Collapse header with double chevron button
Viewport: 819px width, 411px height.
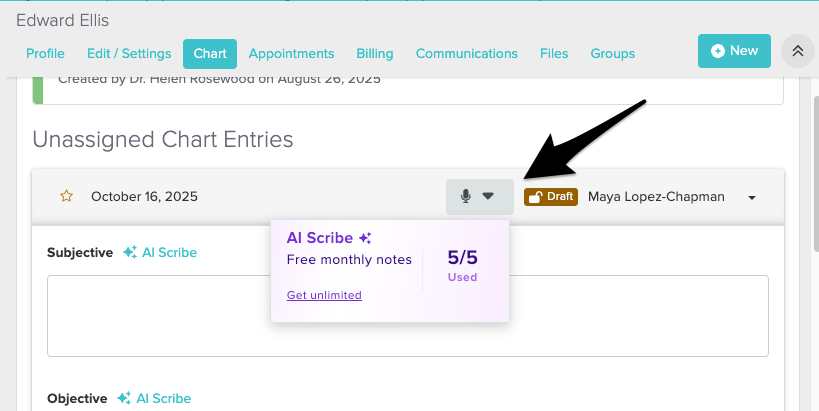coord(798,51)
